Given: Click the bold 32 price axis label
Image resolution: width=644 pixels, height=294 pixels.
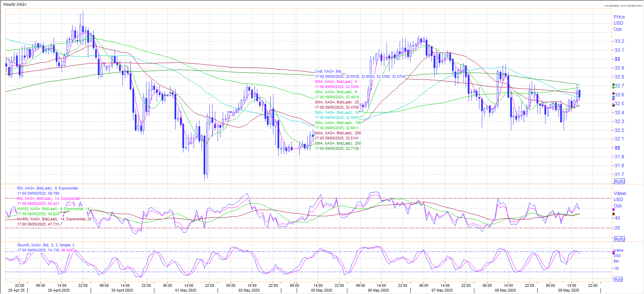Looking at the screenshot, I should point(617,148).
